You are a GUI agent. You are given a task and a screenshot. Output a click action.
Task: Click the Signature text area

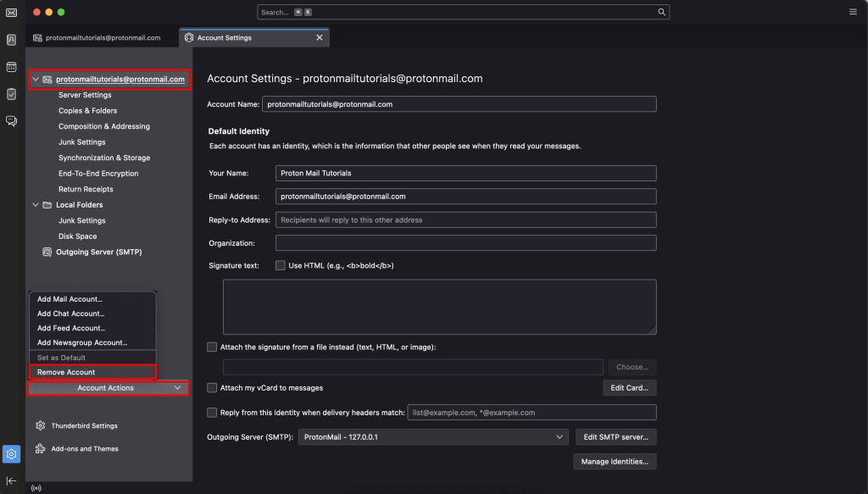coord(440,307)
